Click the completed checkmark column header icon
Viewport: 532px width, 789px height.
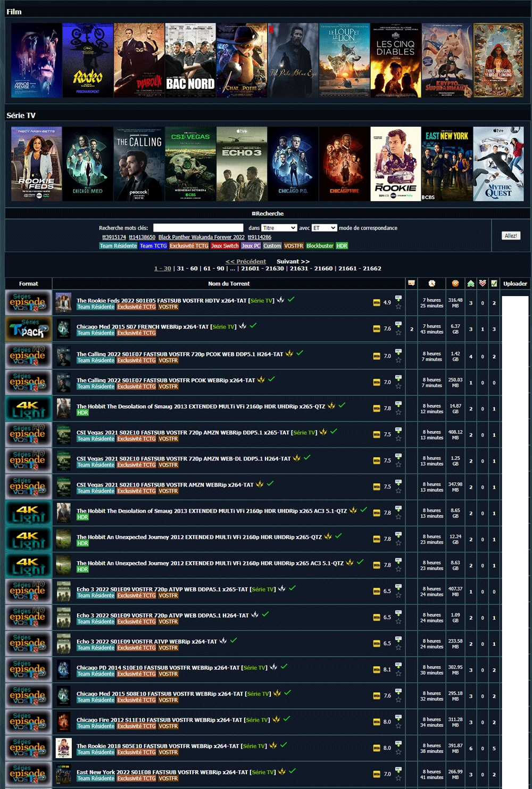[494, 283]
